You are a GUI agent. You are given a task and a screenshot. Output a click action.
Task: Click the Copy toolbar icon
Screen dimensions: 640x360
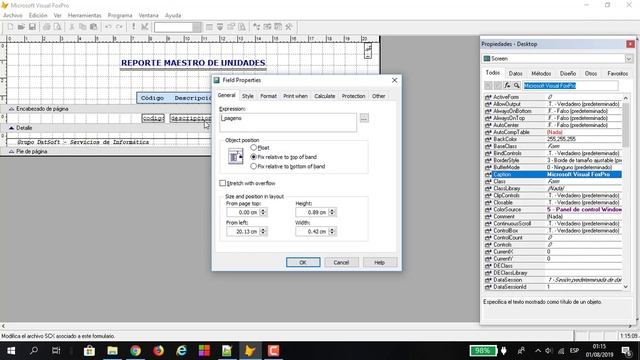tap(83, 27)
